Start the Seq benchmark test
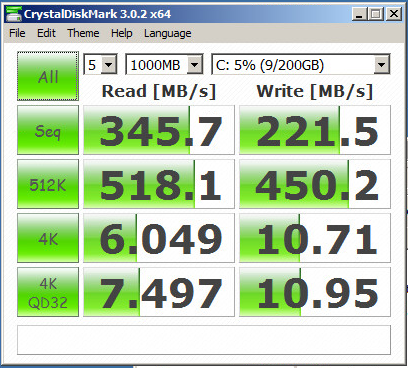 (48, 130)
